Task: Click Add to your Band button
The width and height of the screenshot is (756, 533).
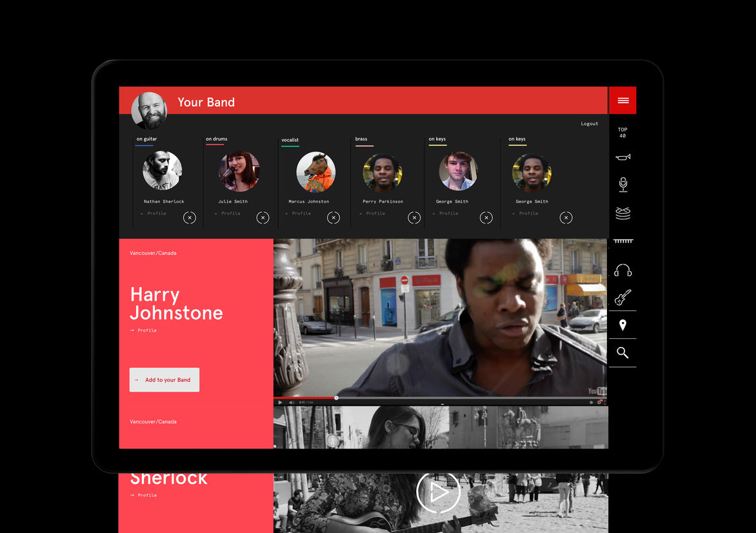Action: (164, 380)
